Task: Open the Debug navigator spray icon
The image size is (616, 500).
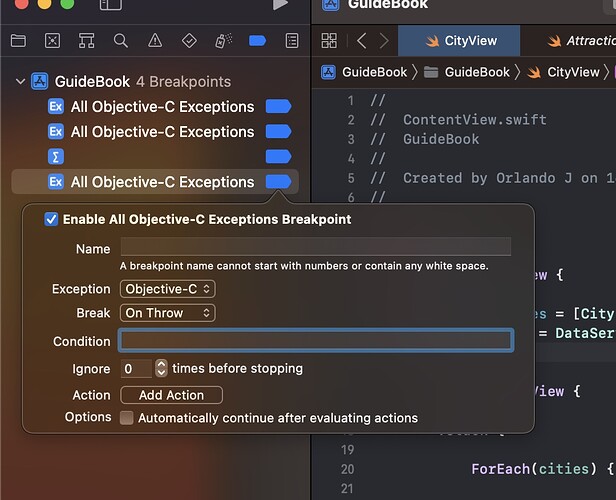Action: 223,40
